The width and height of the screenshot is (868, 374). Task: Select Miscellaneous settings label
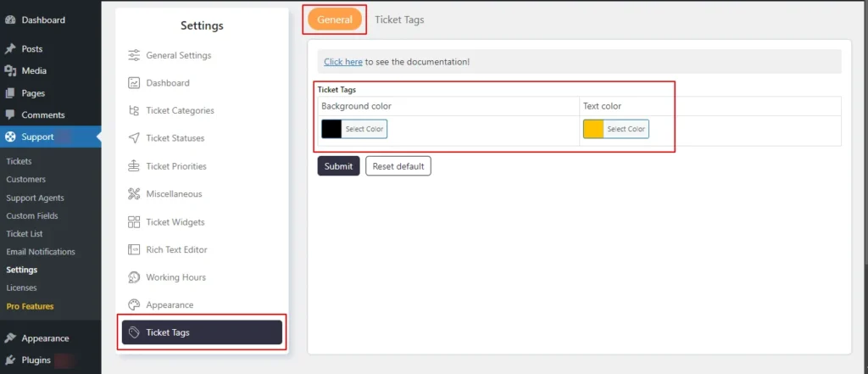pos(174,194)
